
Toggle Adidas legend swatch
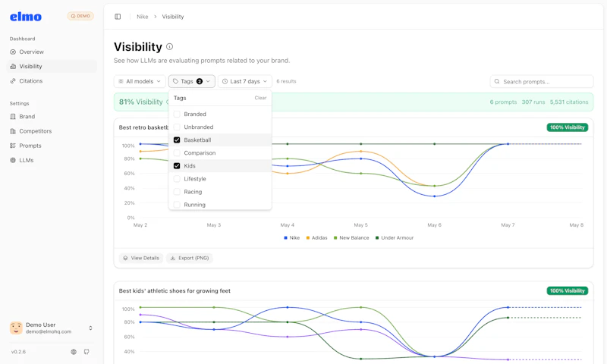[308, 238]
